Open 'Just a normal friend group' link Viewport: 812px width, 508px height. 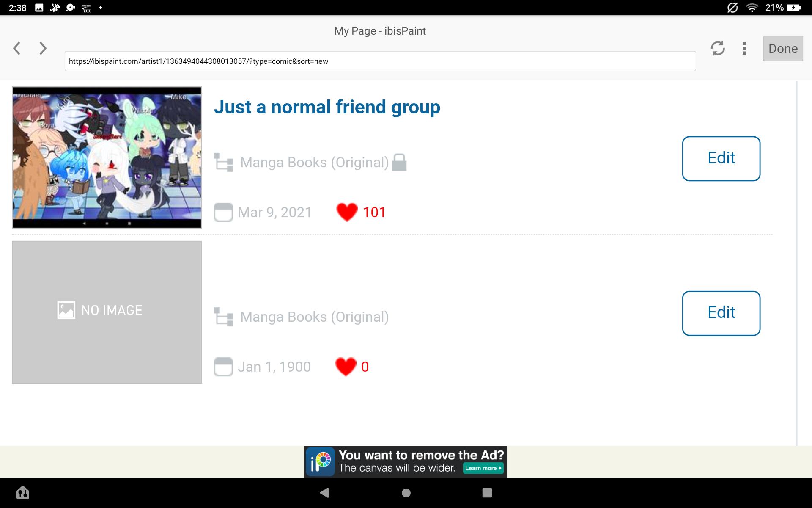pos(327,107)
